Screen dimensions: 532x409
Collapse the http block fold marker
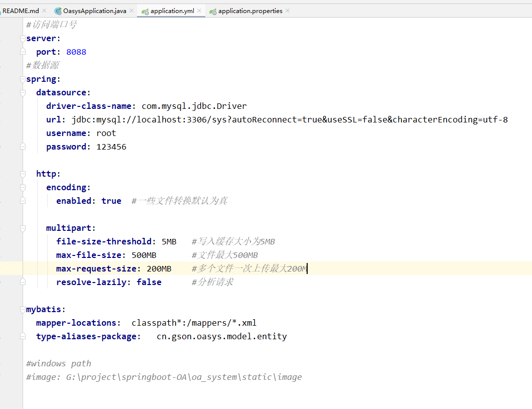pyautogui.click(x=23, y=174)
